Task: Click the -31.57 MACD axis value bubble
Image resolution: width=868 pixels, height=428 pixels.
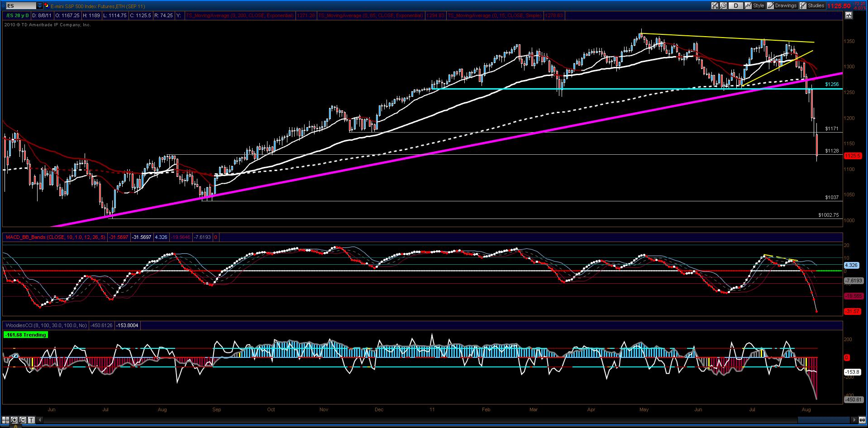Action: tap(853, 311)
